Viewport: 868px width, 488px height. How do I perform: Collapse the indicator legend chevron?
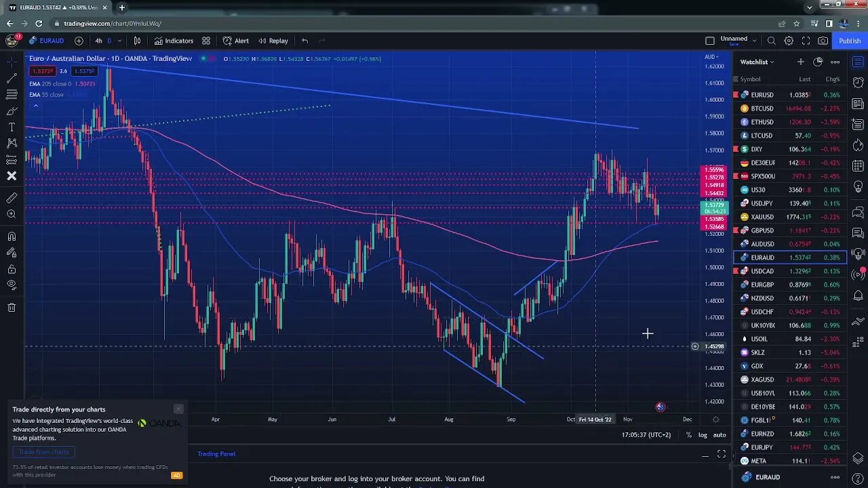[35, 105]
